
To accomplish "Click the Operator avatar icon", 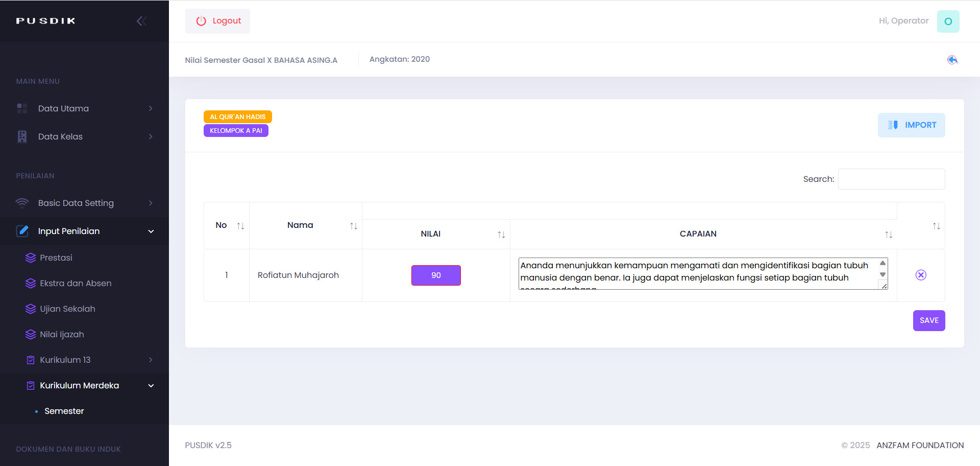I will 948,21.
